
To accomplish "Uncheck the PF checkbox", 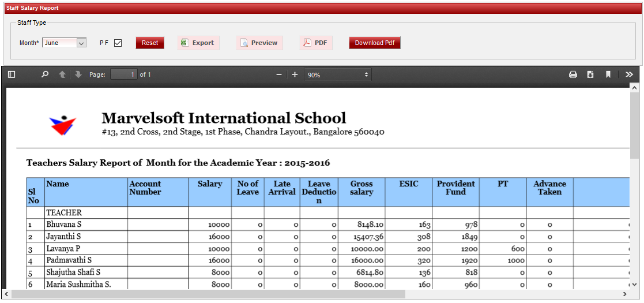I will [118, 43].
